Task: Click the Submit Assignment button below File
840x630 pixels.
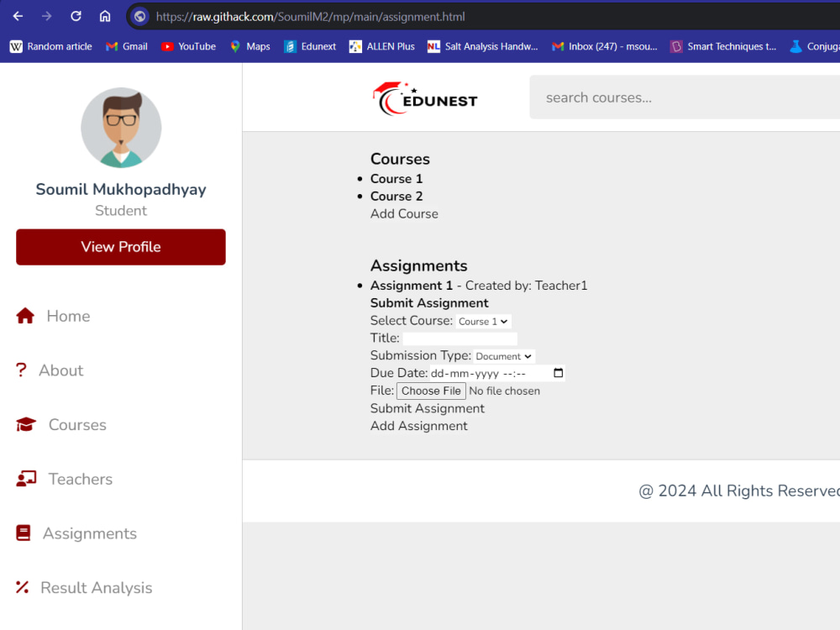Action: pos(428,409)
